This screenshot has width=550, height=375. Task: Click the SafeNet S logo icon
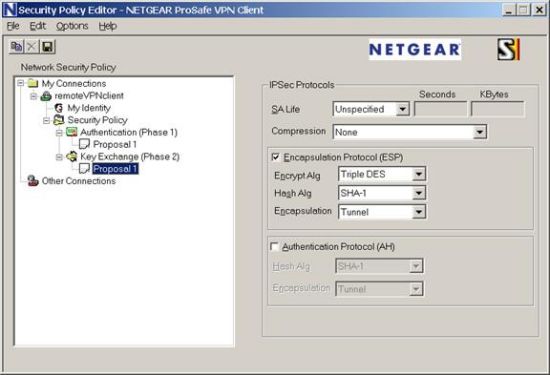pos(508,49)
